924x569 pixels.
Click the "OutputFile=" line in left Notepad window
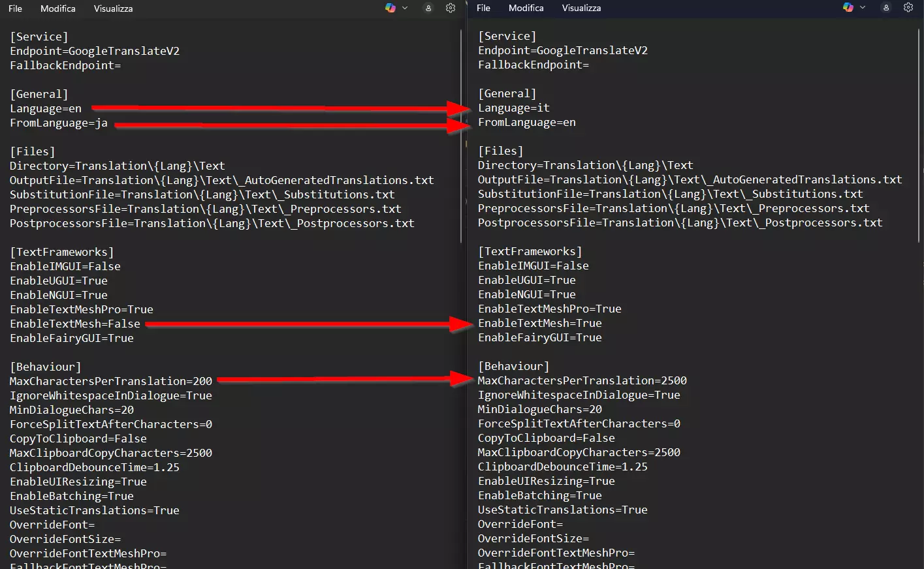pos(222,180)
